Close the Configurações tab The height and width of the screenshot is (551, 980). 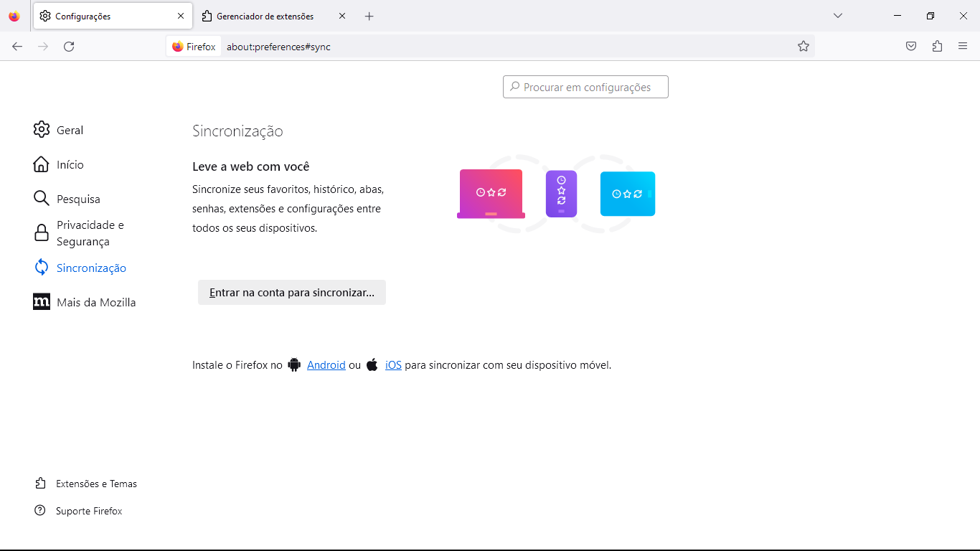pyautogui.click(x=181, y=16)
